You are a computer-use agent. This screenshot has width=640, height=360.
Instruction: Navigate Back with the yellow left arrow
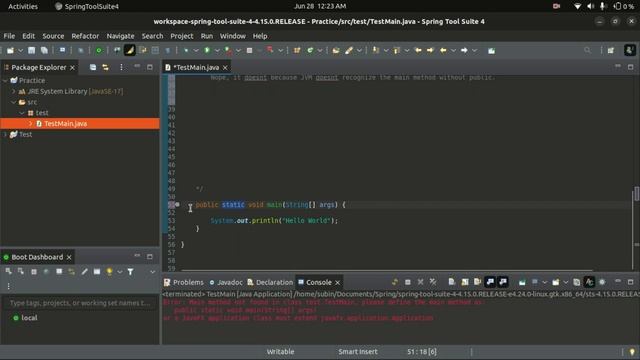pos(443,50)
